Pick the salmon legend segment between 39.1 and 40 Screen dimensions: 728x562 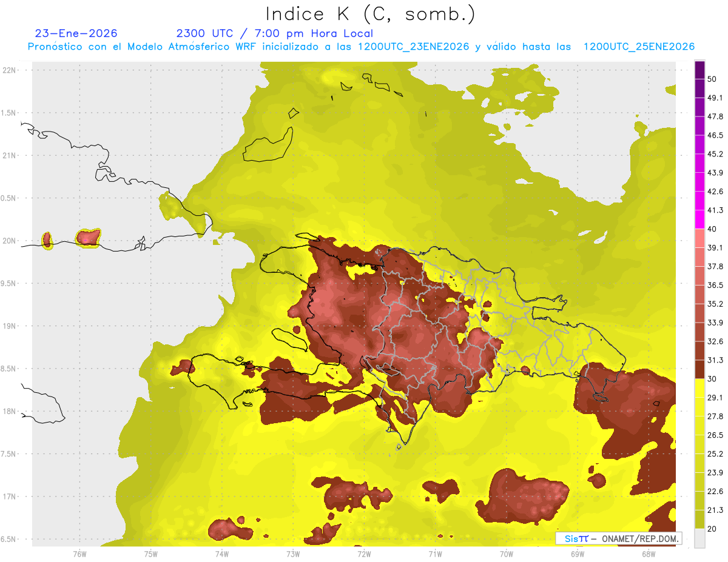pyautogui.click(x=699, y=238)
